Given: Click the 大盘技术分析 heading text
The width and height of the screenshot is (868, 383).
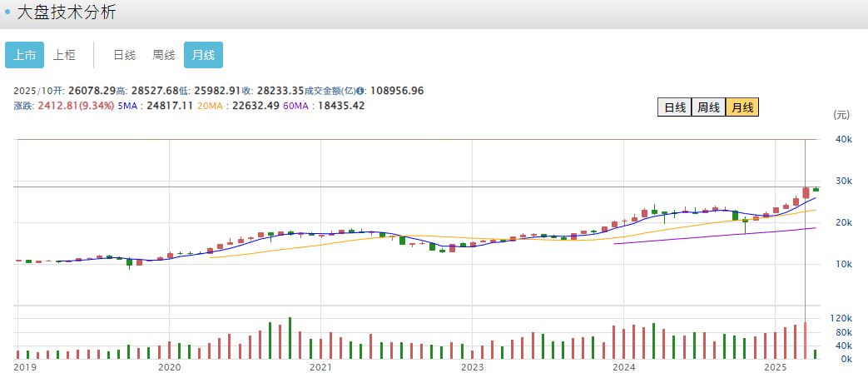Looking at the screenshot, I should click(x=67, y=12).
